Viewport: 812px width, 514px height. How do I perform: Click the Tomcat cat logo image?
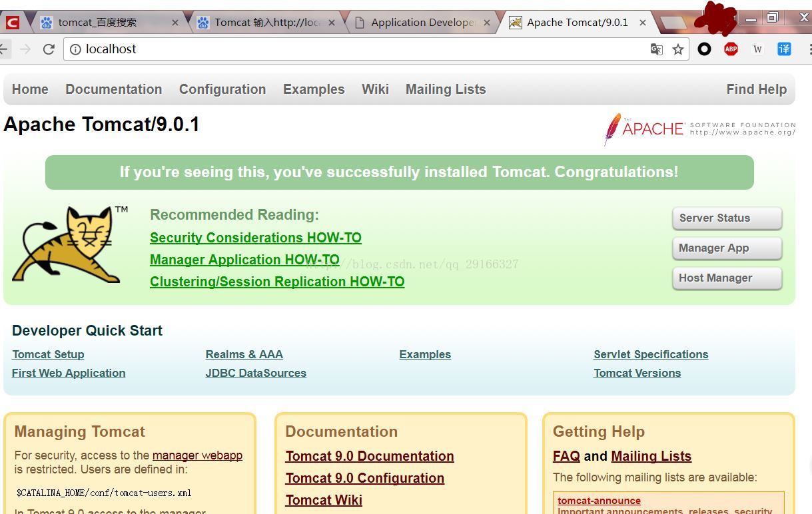coord(70,244)
